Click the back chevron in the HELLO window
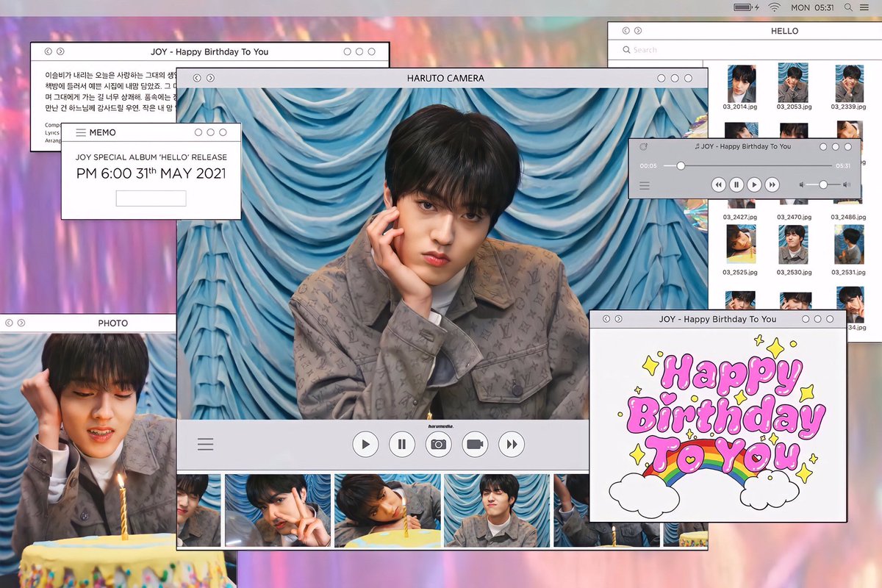Screen dimensions: 882x588 [625, 31]
